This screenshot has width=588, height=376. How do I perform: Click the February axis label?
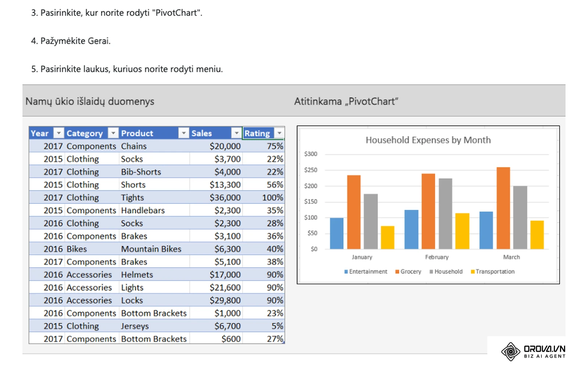coord(437,257)
